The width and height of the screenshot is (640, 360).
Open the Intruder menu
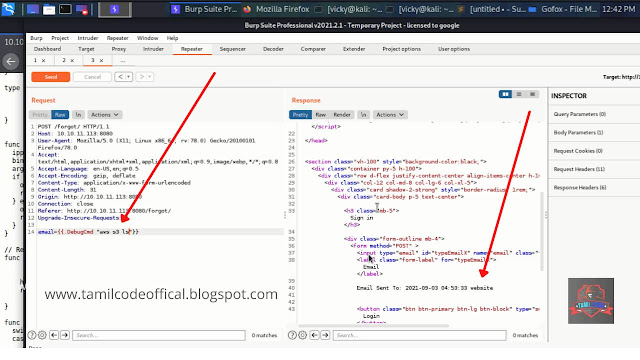(88, 38)
